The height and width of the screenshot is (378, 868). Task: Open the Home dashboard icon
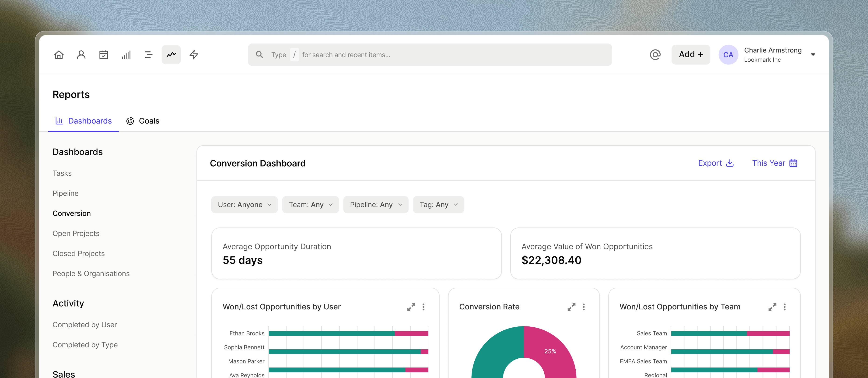pos(59,55)
